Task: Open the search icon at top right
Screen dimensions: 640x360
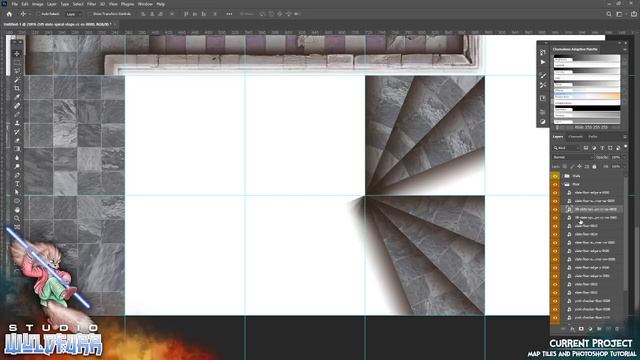Action: tap(609, 14)
